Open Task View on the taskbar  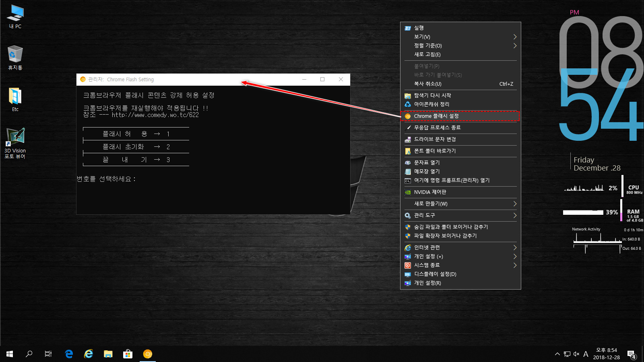pos(48,354)
